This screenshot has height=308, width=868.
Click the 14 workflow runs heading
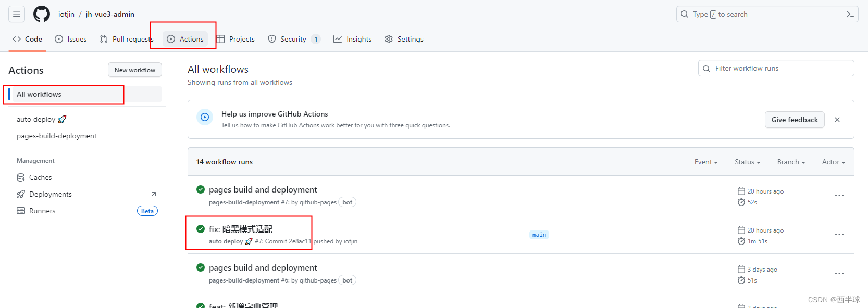tap(225, 162)
